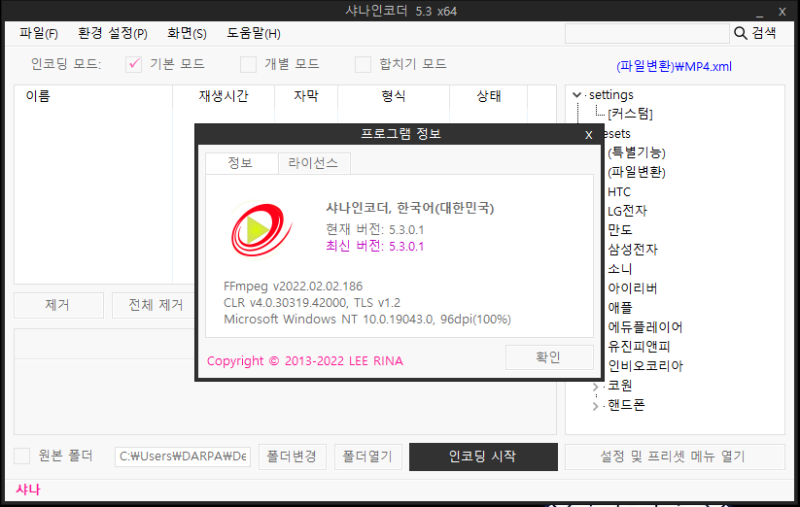Start encoding with 인코딩 시작

click(x=483, y=457)
